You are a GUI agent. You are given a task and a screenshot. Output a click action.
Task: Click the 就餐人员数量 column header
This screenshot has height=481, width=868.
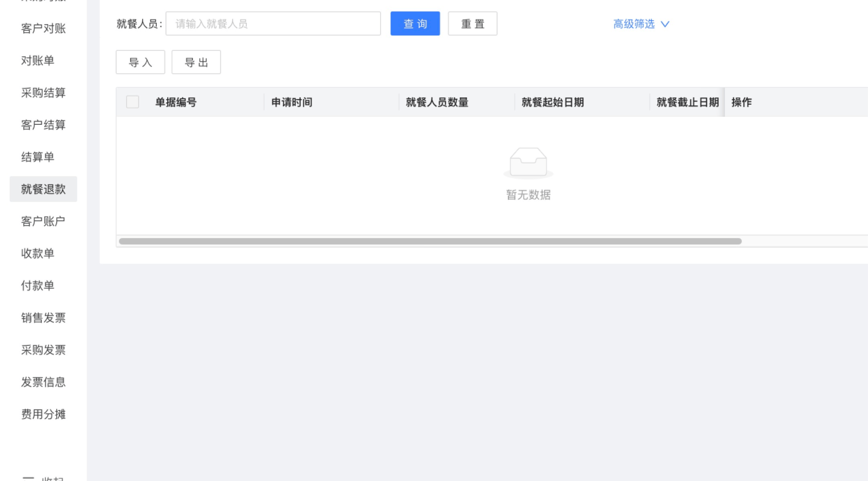click(437, 102)
